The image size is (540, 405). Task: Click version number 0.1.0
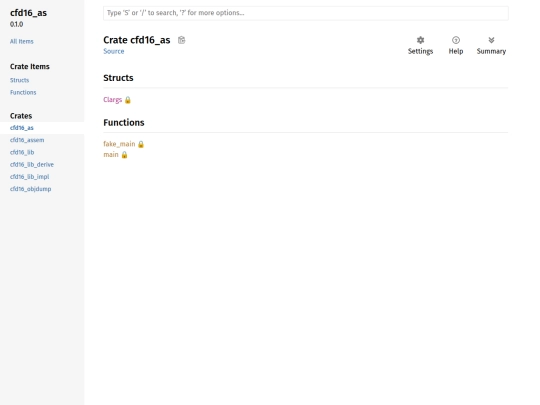17,24
